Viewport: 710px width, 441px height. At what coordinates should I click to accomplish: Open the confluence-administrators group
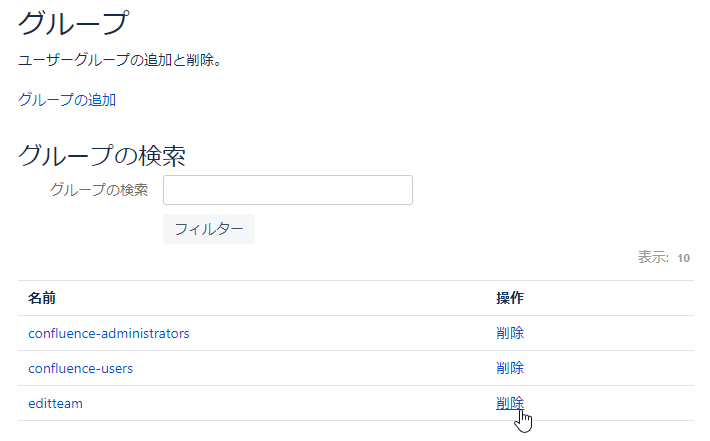[109, 333]
